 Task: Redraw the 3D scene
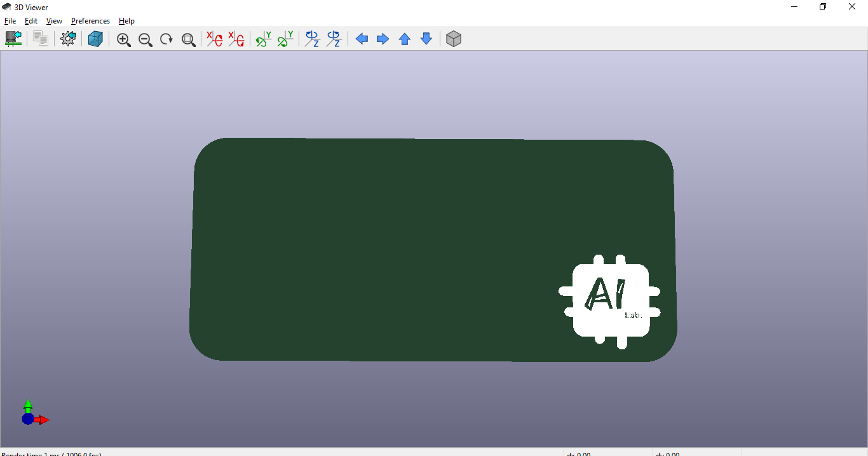(x=166, y=39)
